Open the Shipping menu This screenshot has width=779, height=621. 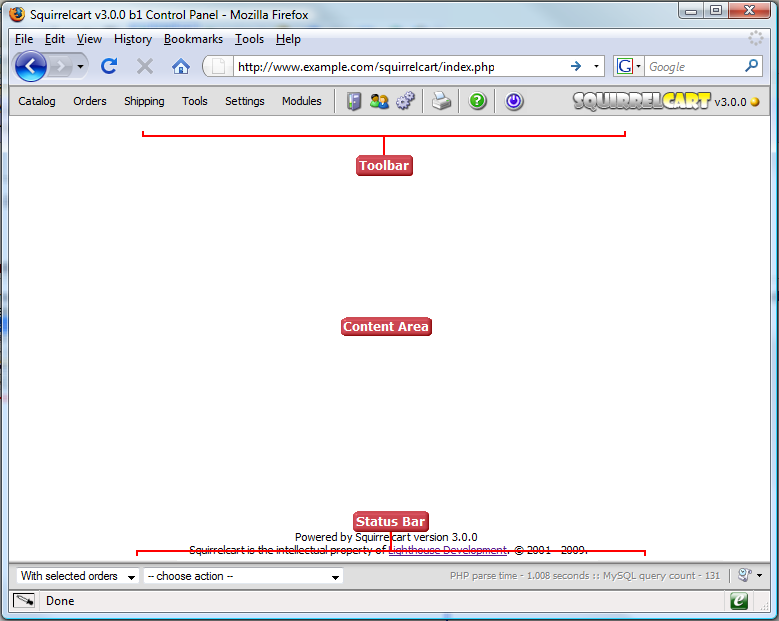pos(144,101)
